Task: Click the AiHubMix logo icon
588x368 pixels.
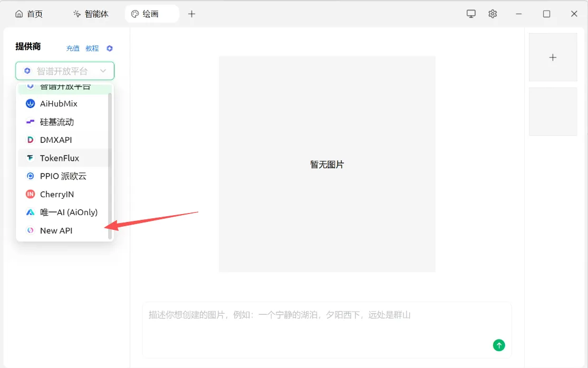Action: click(31, 103)
